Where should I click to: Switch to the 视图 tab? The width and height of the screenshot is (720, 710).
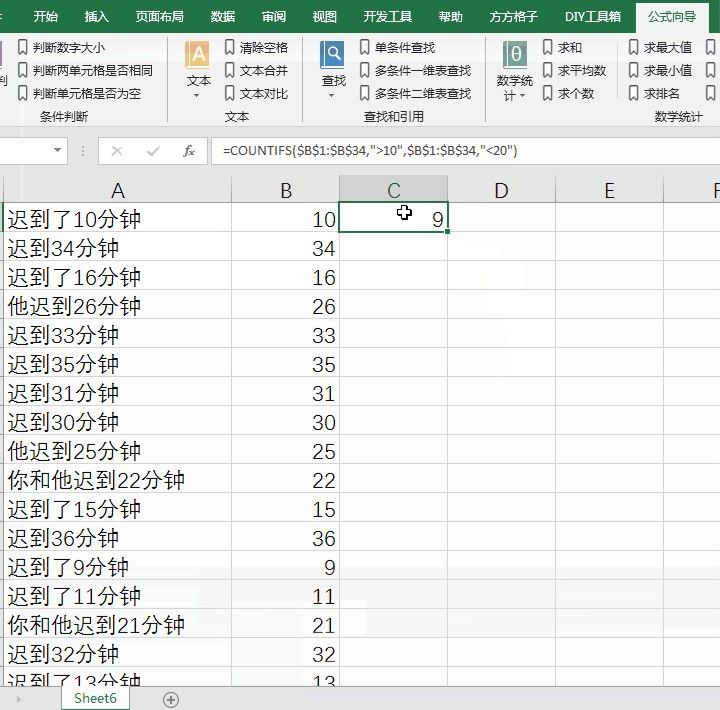coord(324,17)
